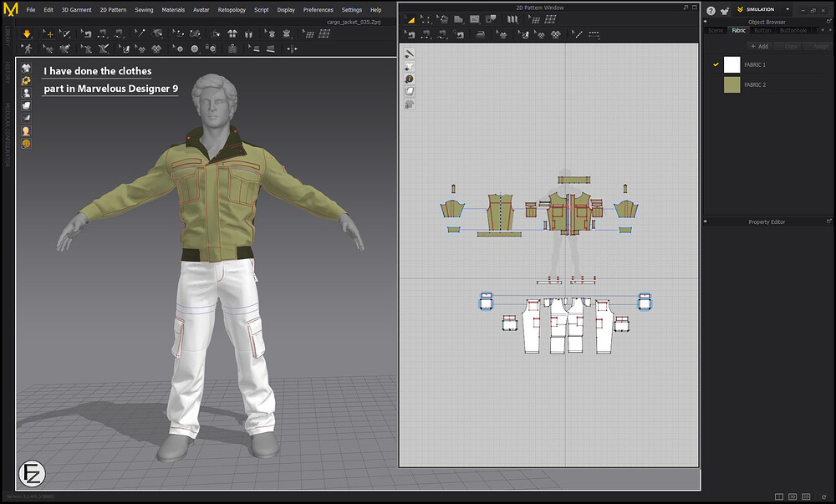The width and height of the screenshot is (836, 504).
Task: Select the Fold pleats tool in 2D toolbar
Action: [x=512, y=19]
